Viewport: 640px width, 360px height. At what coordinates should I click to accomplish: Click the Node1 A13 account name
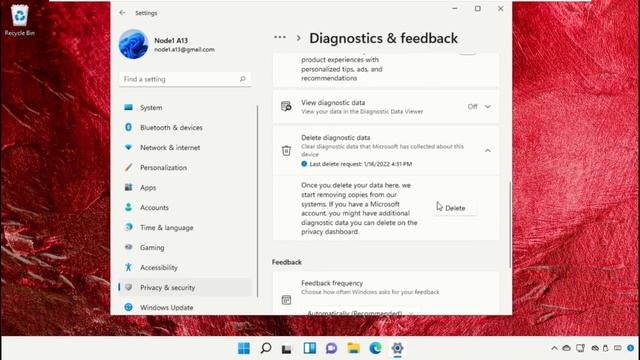tap(171, 40)
